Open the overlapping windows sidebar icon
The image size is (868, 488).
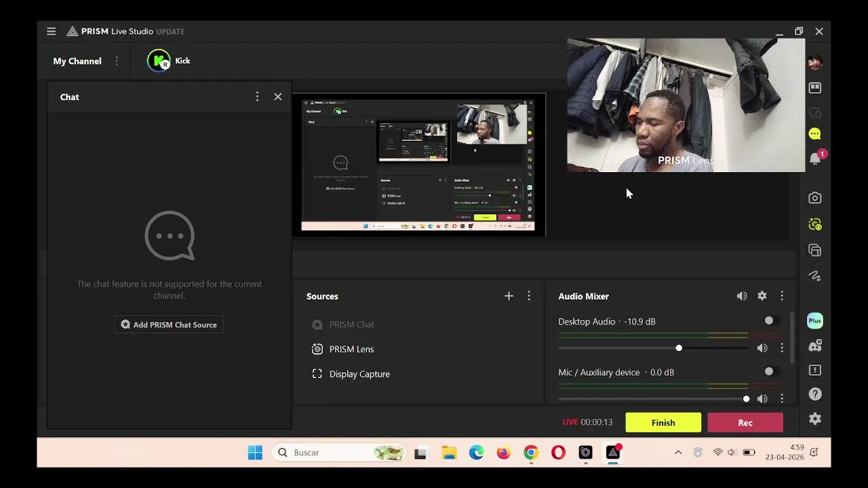pos(815,250)
